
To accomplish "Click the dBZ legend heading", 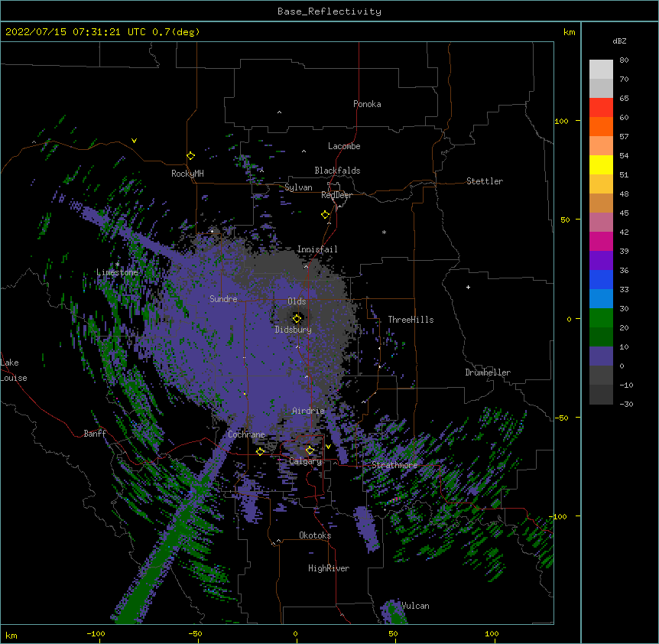I will click(x=619, y=41).
